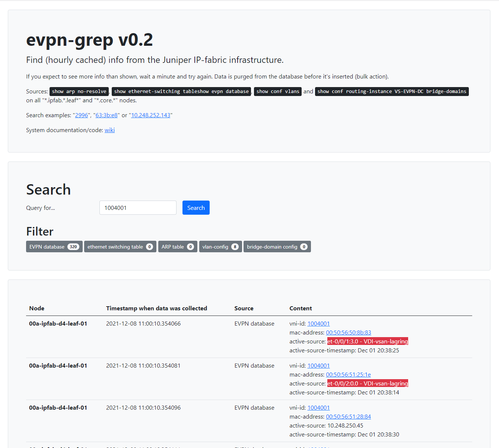Open the search example link 10.248.252.143
The image size is (499, 448).
151,115
